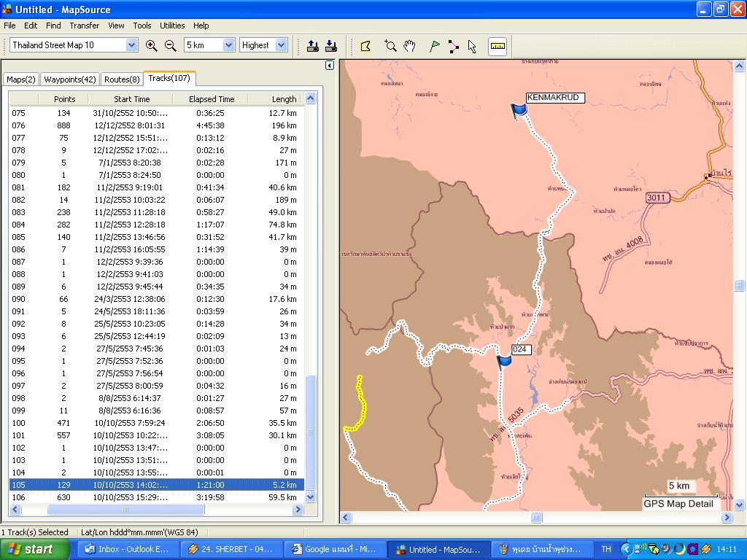747x560 pixels.
Task: Select the Waypoint flag tool
Action: 435,46
